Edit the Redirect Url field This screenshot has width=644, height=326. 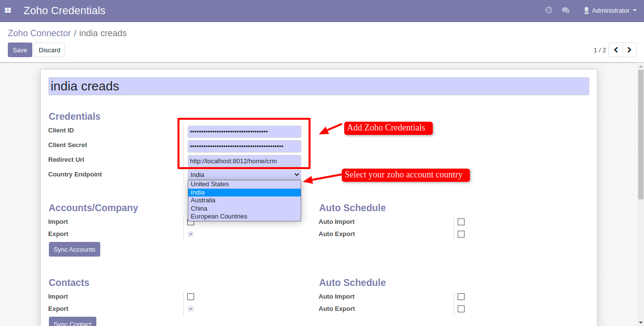(244, 161)
